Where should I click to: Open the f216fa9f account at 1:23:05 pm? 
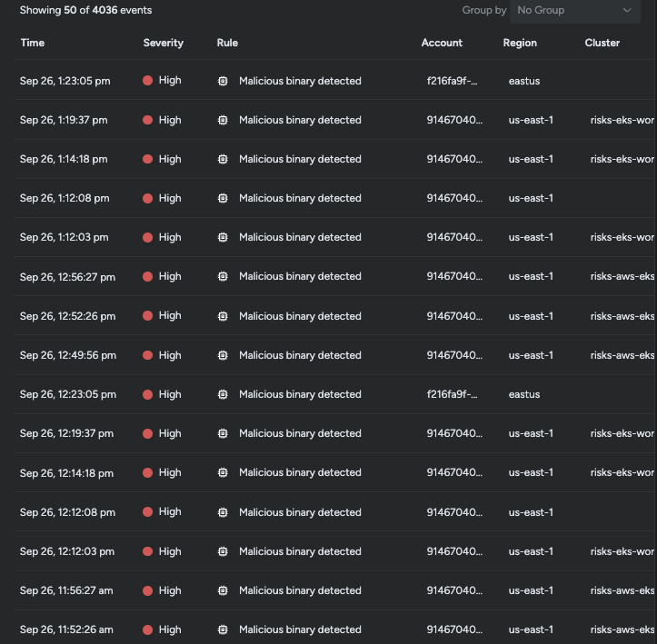click(x=453, y=81)
